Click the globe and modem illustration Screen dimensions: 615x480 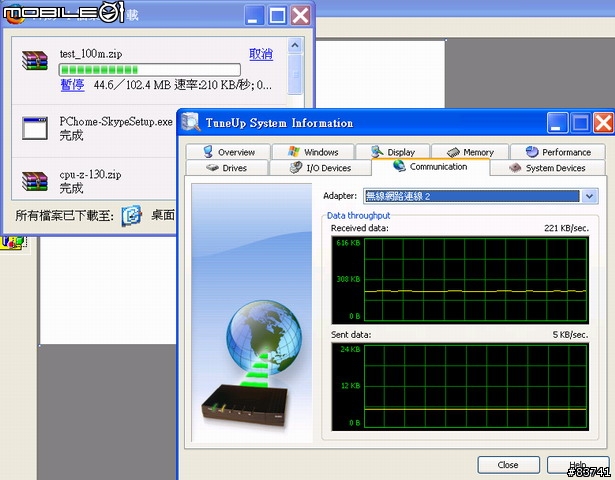[251, 365]
